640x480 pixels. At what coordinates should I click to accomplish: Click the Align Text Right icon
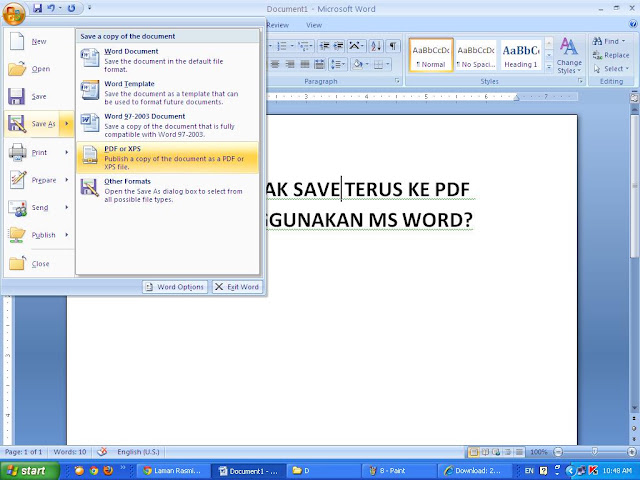point(290,64)
